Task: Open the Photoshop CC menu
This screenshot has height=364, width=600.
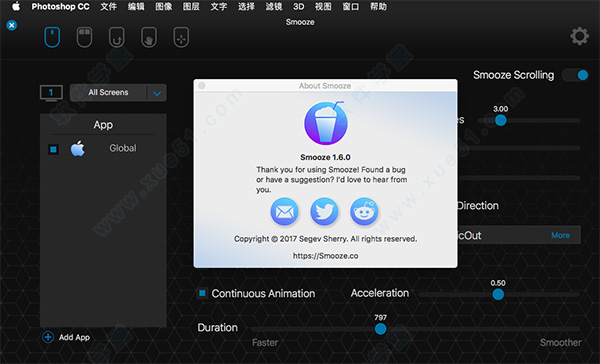Action: point(60,7)
